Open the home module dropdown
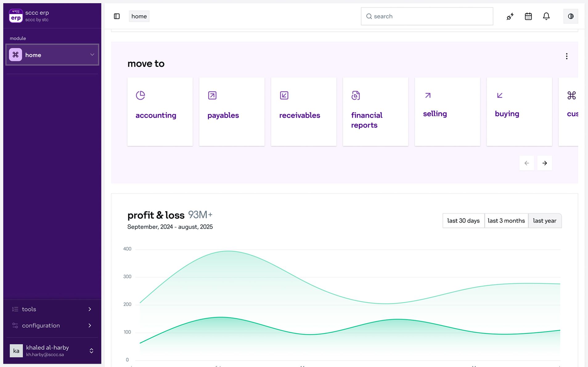 (52, 55)
